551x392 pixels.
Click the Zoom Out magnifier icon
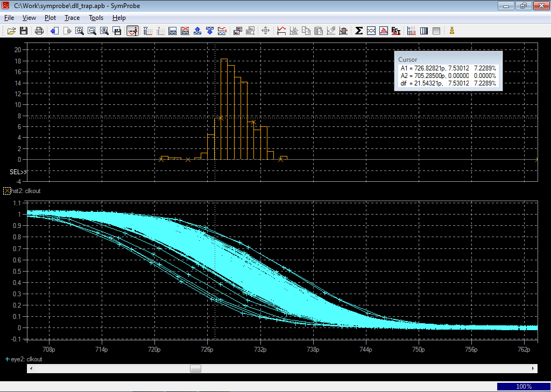[x=92, y=31]
